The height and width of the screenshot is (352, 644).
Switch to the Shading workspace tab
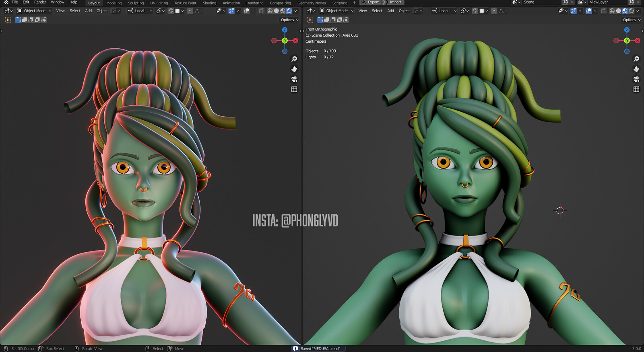(209, 3)
